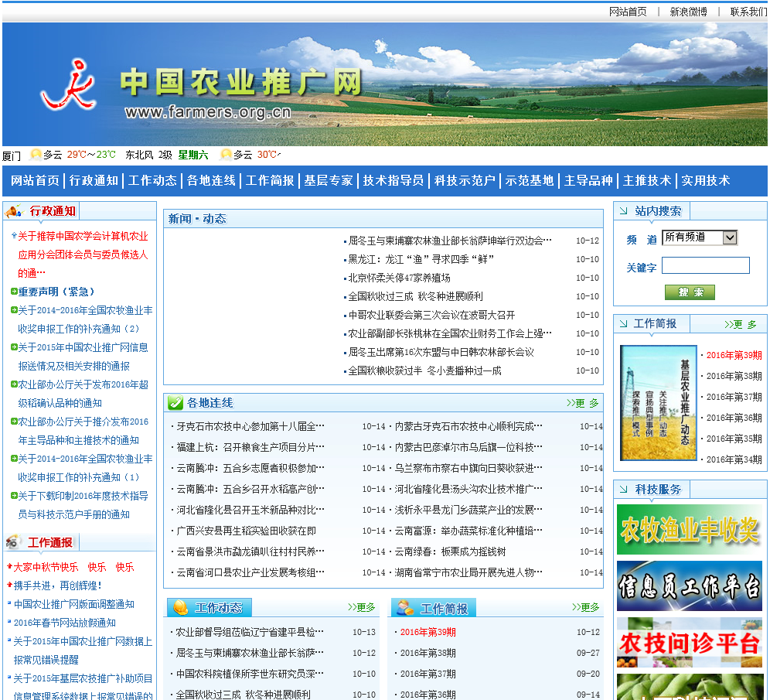Select 主导品种 in the nav bar

588,180
